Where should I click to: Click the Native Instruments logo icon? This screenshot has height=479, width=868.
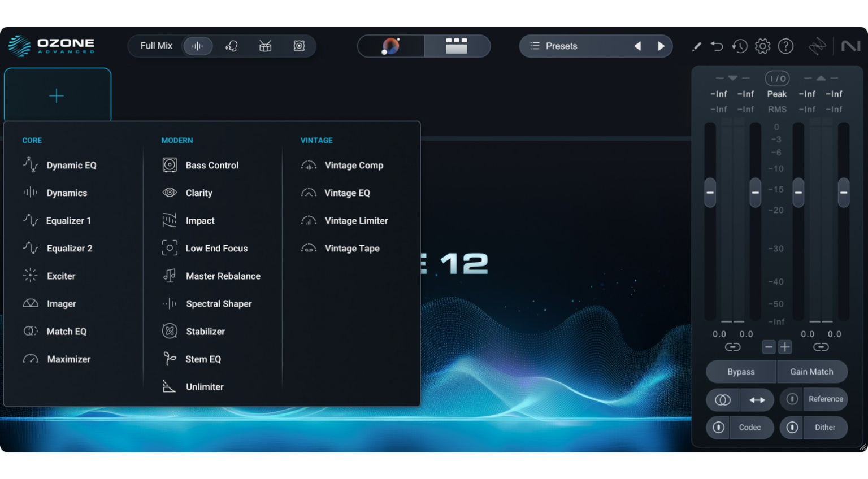pyautogui.click(x=851, y=46)
